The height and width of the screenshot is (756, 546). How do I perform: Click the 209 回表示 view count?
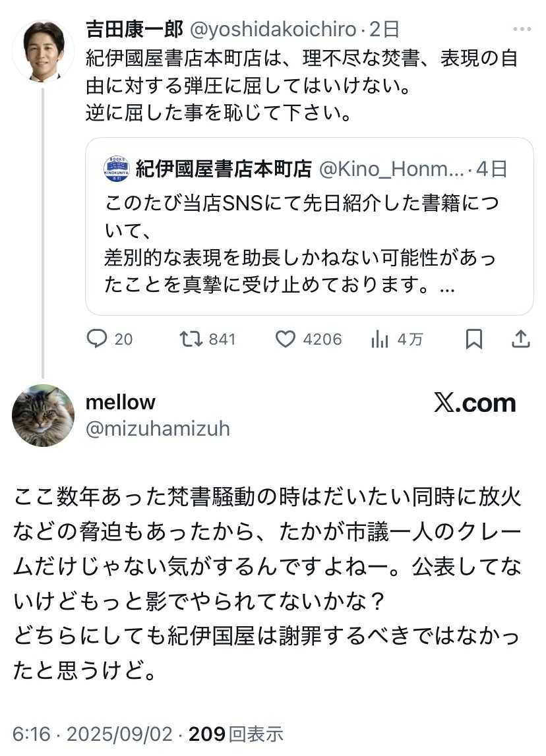[236, 734]
